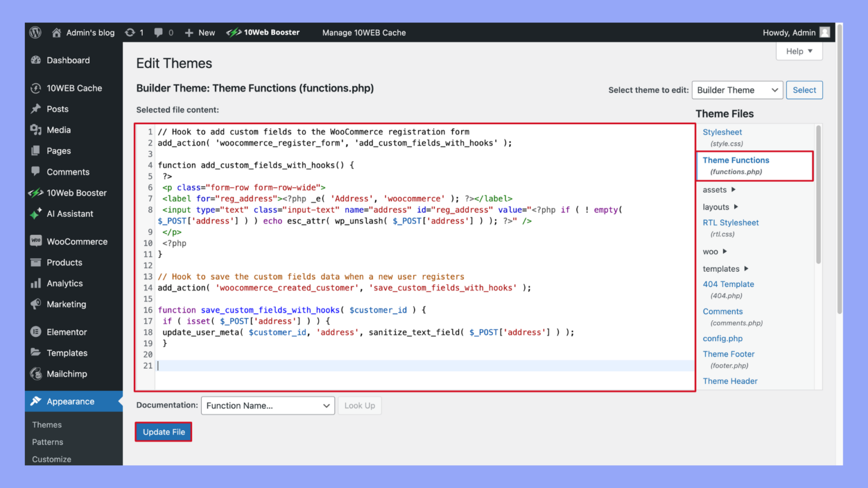Open the New menu in admin bar

(x=199, y=32)
